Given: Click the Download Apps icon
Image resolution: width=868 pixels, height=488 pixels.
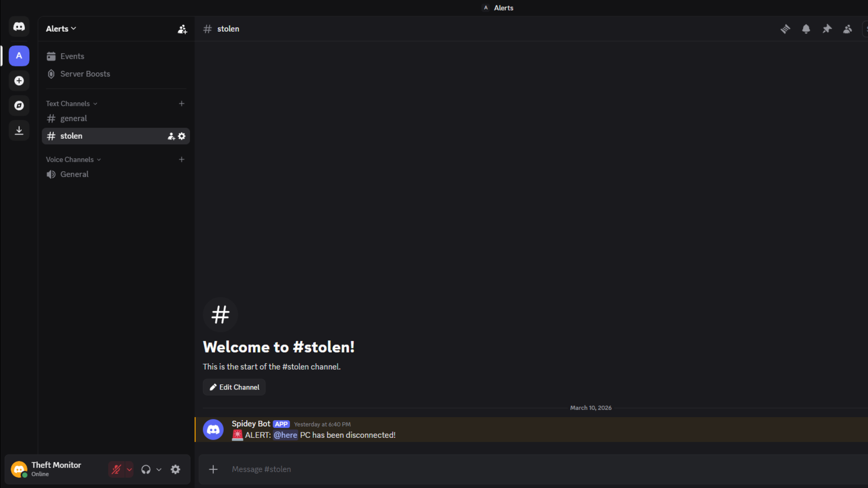Looking at the screenshot, I should [19, 131].
